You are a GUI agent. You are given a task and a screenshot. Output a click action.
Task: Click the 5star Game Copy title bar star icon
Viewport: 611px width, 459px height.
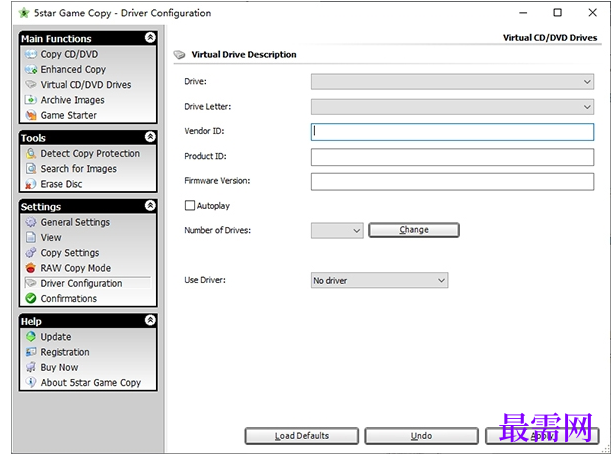pos(24,13)
